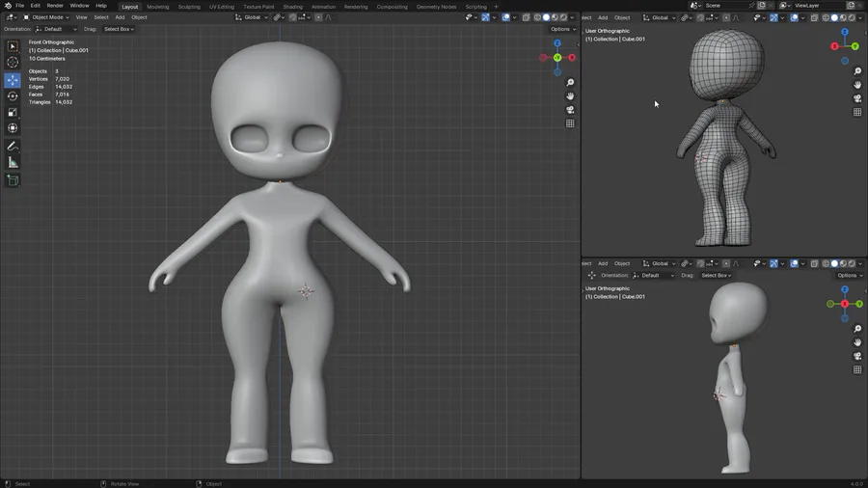
Task: Open View menu in main viewport header
Action: tap(81, 17)
